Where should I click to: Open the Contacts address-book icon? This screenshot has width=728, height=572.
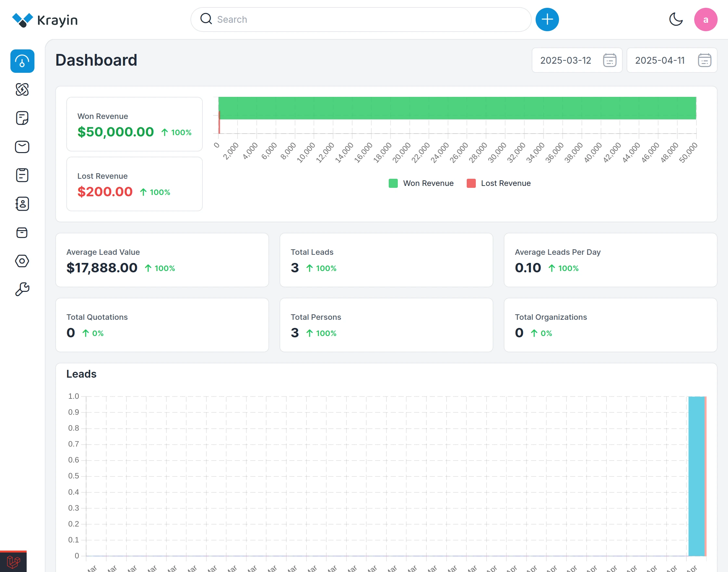pyautogui.click(x=22, y=204)
